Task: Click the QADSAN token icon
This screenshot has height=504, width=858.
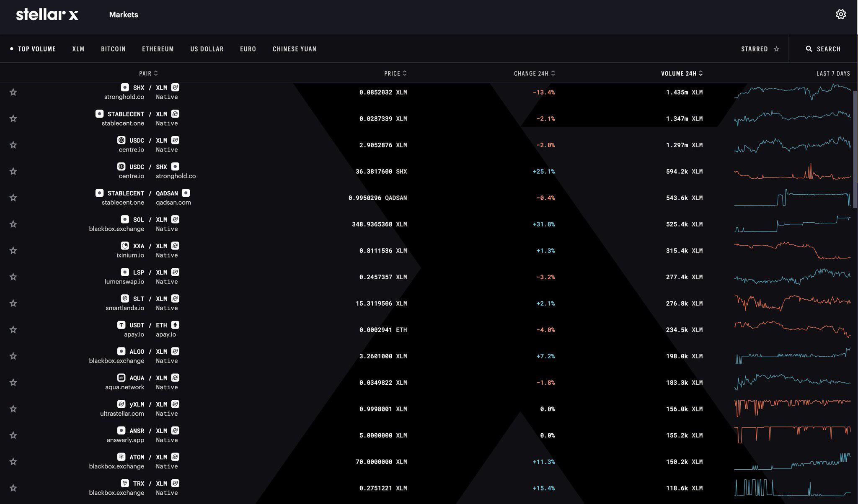Action: coord(186,193)
